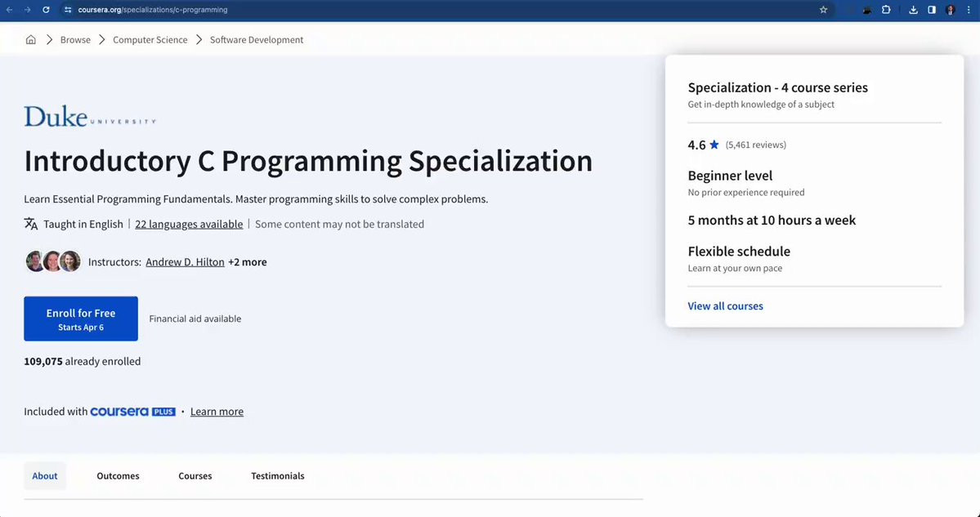Screen dimensions: 980x517
Task: Click No prior experience required text
Action: 746,192
